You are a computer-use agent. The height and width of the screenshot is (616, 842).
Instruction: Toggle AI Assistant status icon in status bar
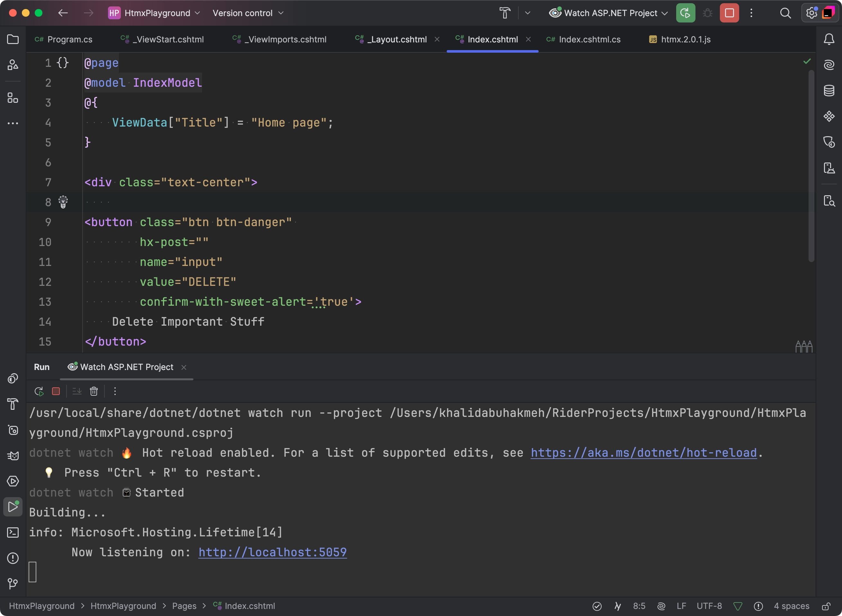pos(661,606)
